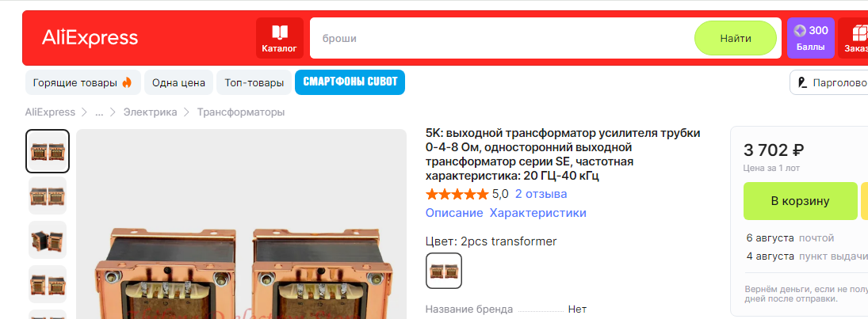868x319 pixels.
Task: Click the location pin icon near Парголово
Action: (802, 83)
